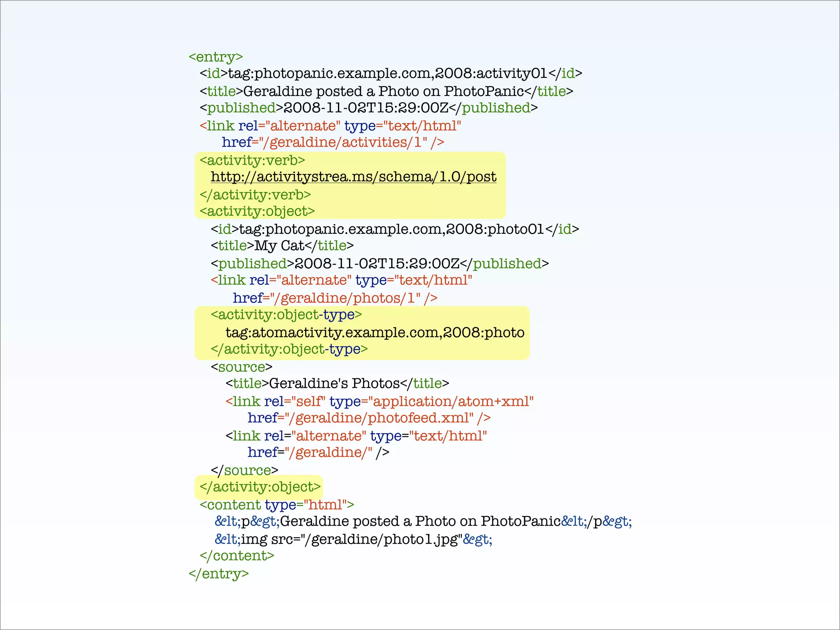Click the img src photo1.jpg line
840x630 pixels.
[353, 539]
